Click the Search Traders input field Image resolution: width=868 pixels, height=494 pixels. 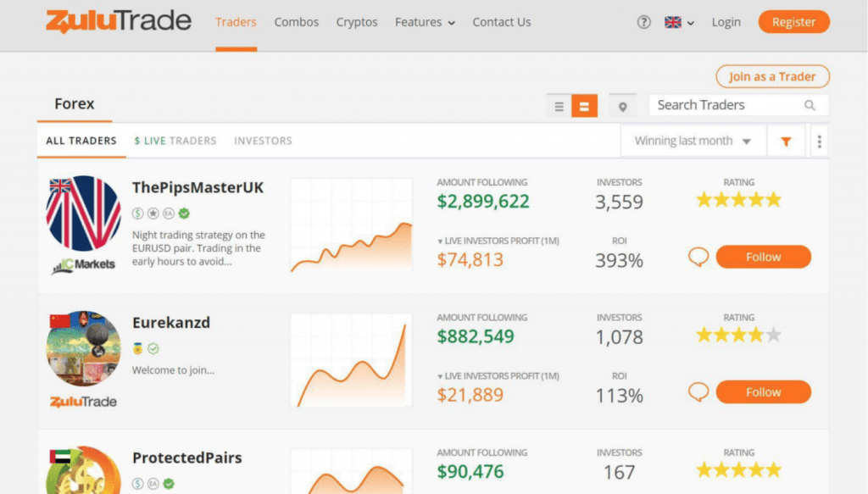[725, 105]
